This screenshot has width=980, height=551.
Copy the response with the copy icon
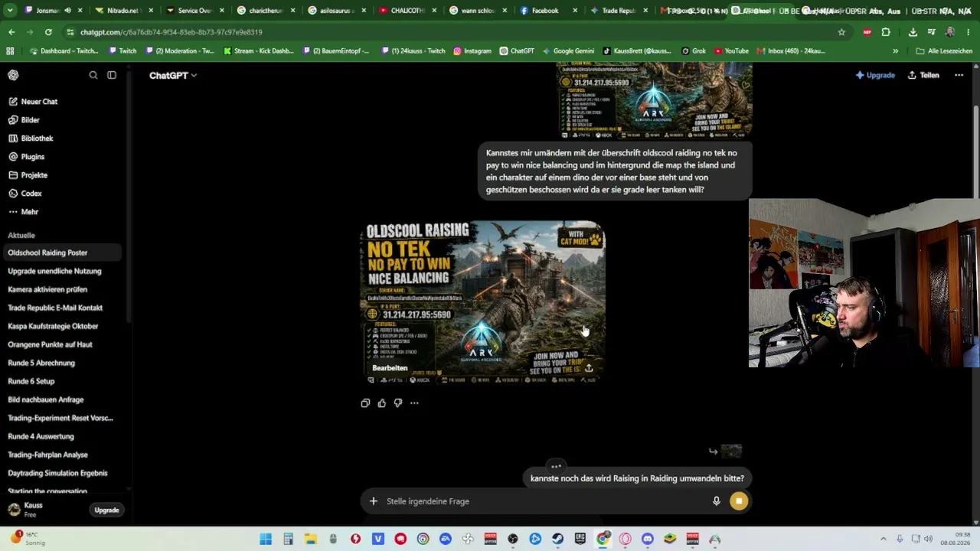(x=365, y=403)
